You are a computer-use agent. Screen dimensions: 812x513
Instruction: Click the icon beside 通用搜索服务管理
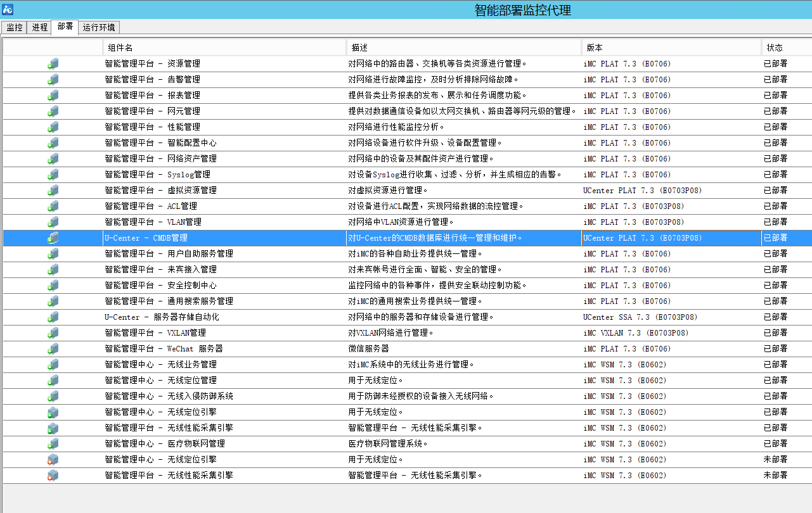coord(53,301)
